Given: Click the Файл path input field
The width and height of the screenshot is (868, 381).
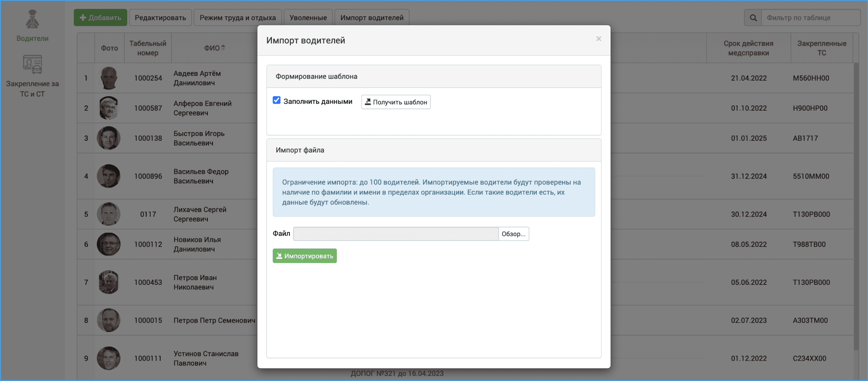Looking at the screenshot, I should [x=395, y=234].
